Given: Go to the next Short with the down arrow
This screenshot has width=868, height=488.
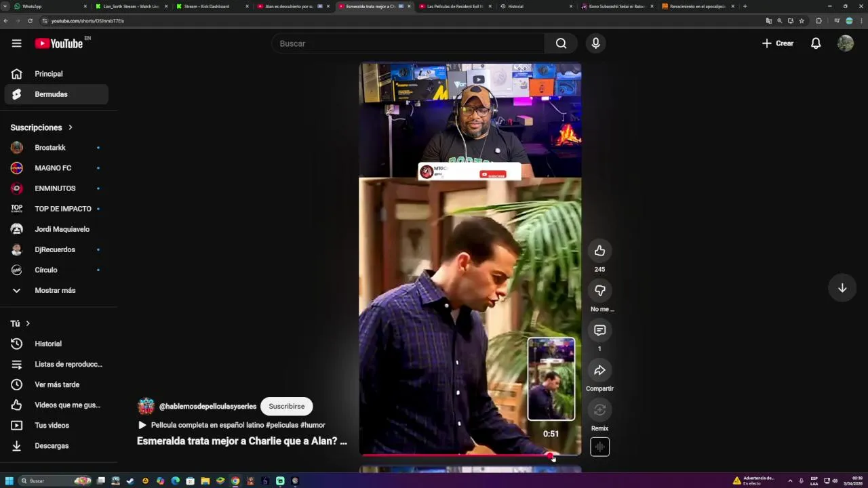Looking at the screenshot, I should pyautogui.click(x=842, y=288).
